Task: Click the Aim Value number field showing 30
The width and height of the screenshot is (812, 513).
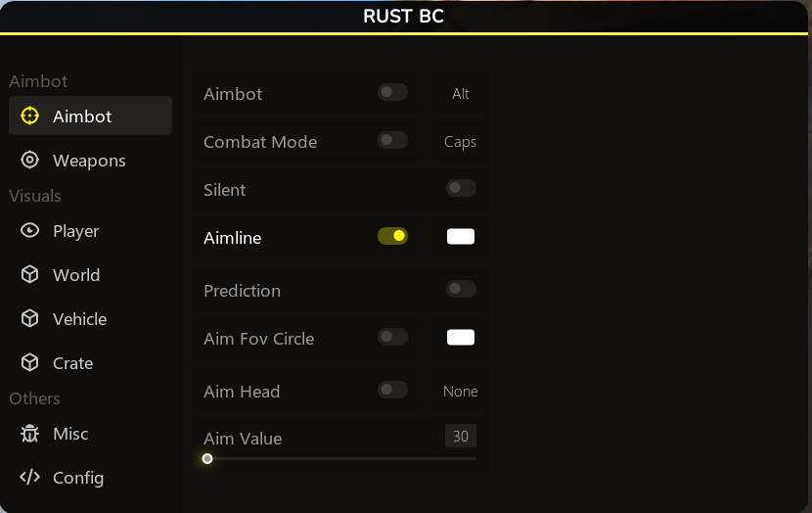Action: 460,437
